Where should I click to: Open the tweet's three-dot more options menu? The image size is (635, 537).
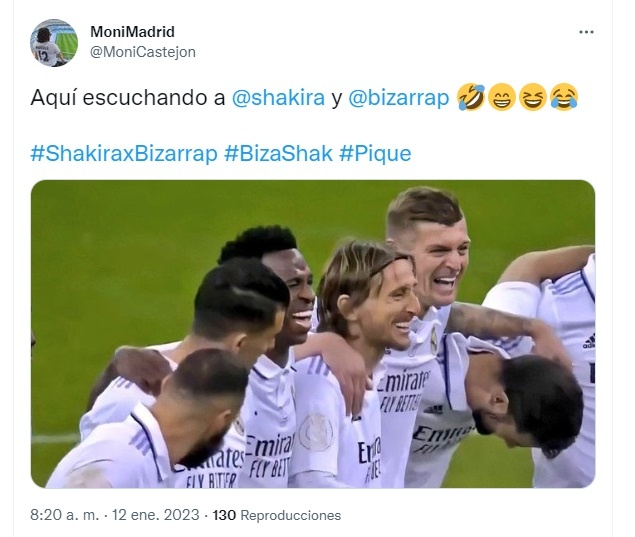(x=586, y=32)
